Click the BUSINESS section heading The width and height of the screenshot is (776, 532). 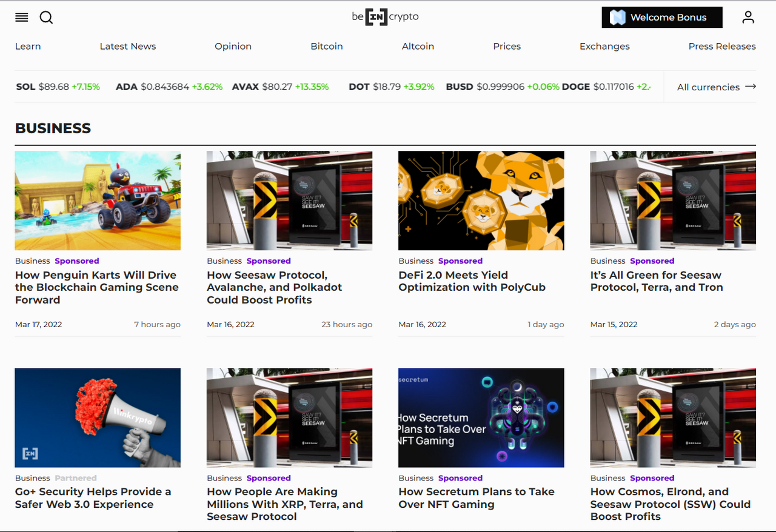(53, 128)
